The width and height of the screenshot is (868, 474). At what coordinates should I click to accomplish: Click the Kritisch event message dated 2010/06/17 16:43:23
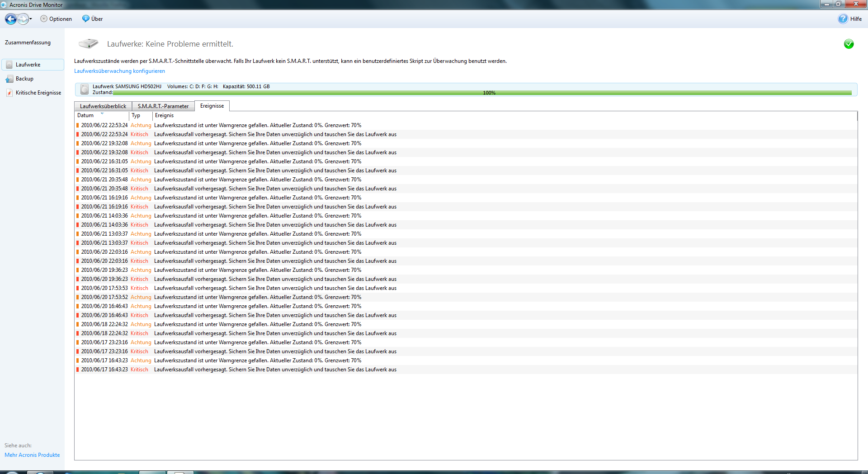coord(275,370)
